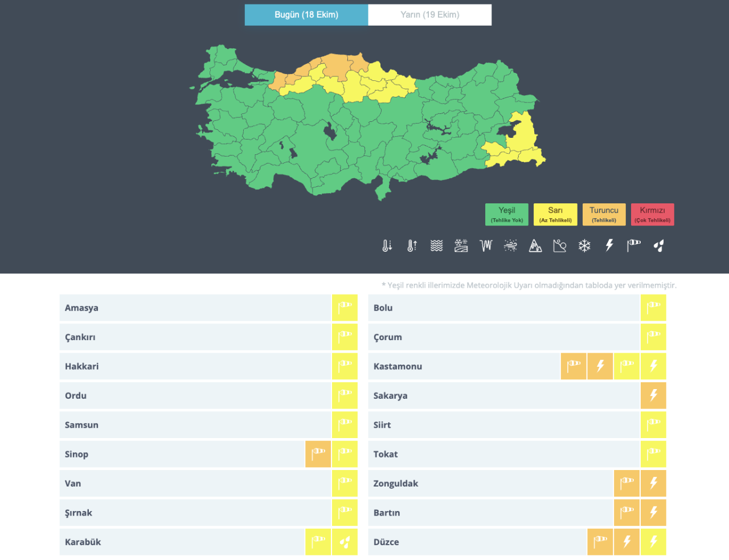Click the orange Turuncu legend swatch

(x=604, y=215)
